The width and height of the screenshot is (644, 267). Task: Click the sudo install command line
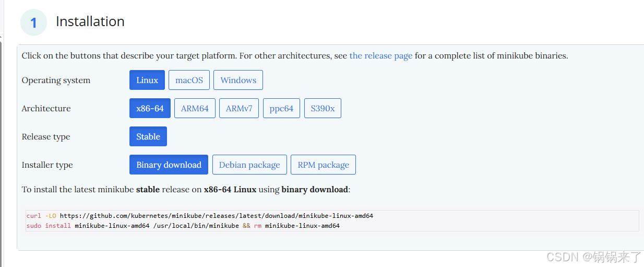pos(183,226)
